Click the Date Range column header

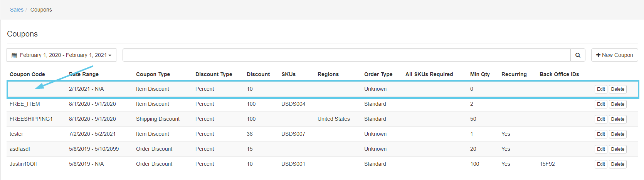click(84, 74)
